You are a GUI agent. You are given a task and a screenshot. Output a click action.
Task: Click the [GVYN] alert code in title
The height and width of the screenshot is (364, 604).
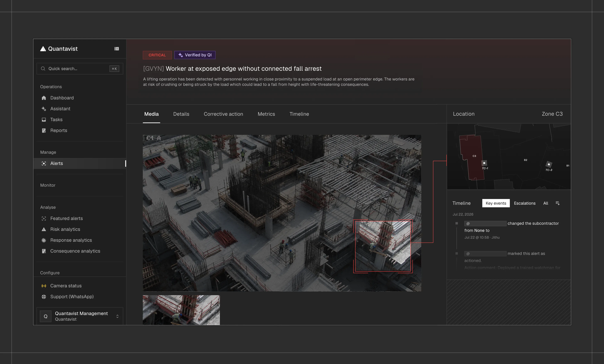click(x=154, y=69)
